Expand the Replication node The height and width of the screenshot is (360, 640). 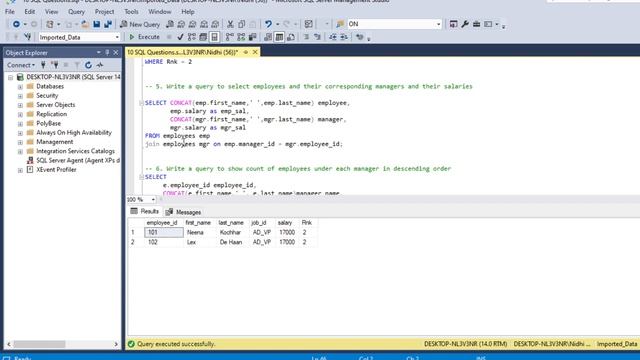20,115
